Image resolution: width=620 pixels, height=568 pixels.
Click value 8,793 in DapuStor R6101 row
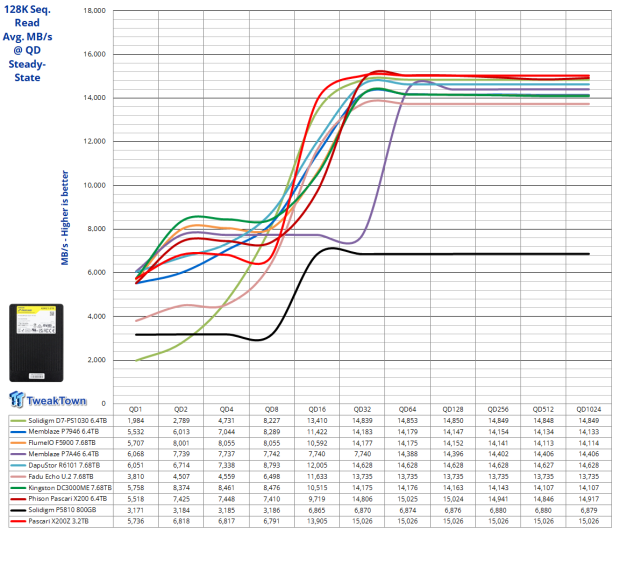(272, 466)
